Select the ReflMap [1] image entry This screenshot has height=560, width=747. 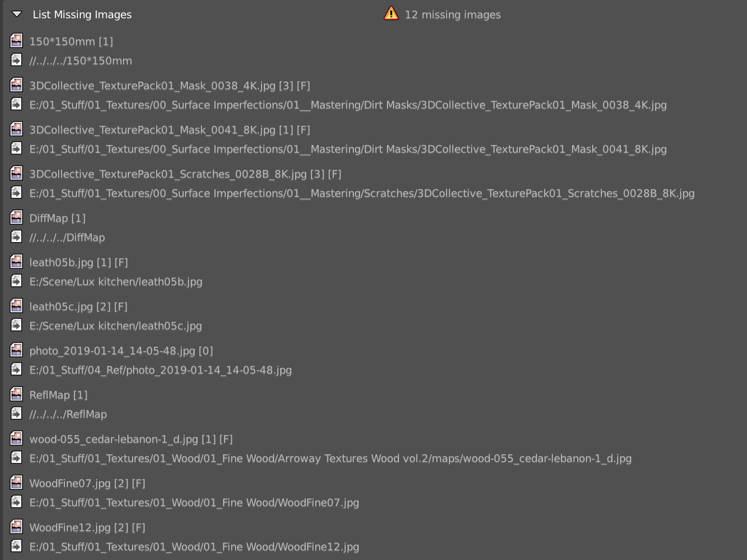tap(59, 395)
